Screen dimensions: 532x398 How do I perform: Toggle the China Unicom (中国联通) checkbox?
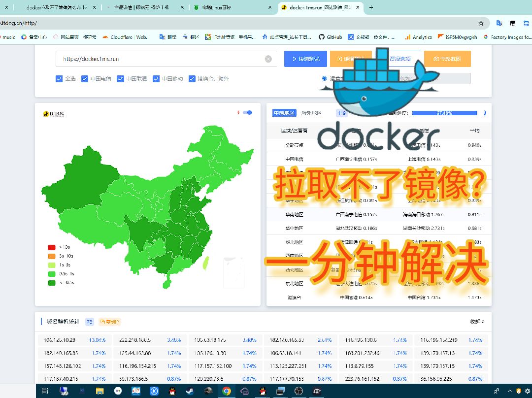120,79
